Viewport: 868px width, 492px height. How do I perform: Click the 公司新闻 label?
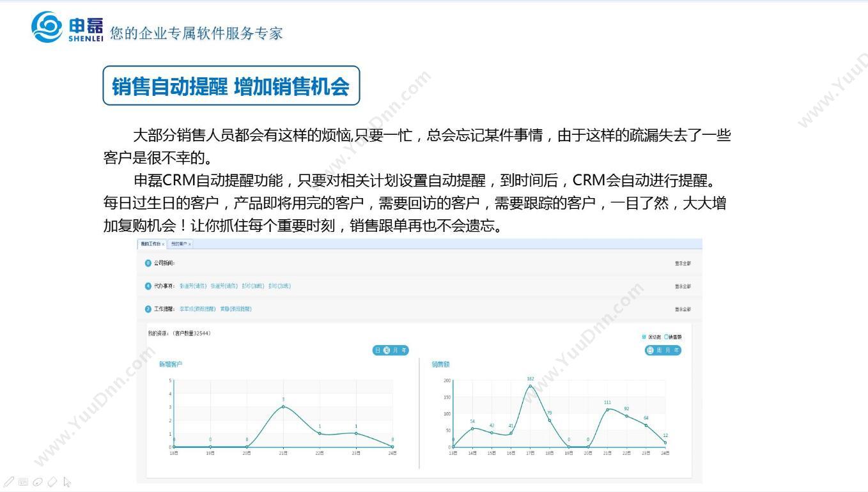point(164,263)
